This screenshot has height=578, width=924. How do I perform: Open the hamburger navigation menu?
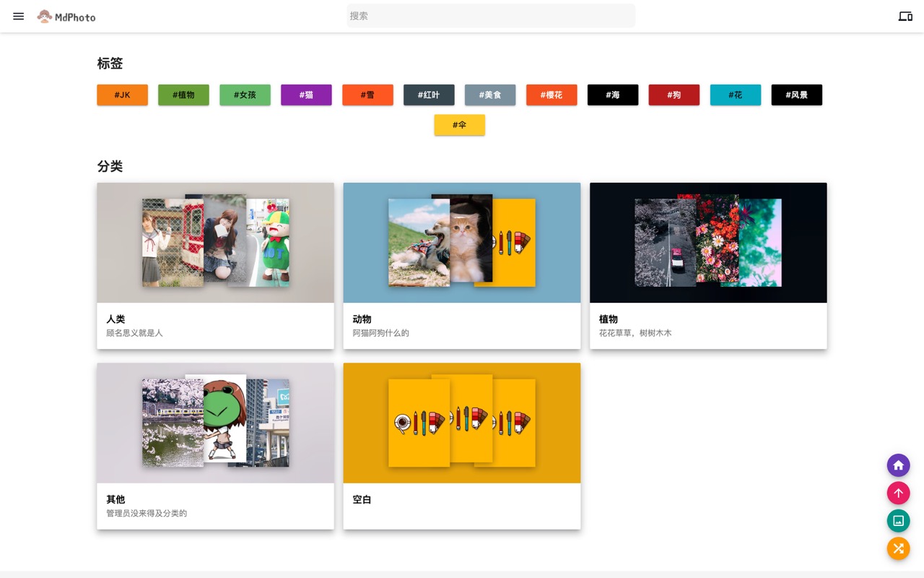click(19, 16)
